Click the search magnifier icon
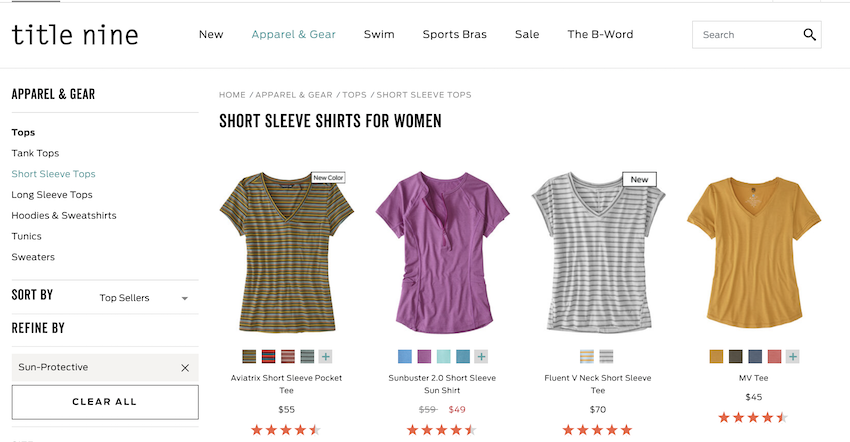Viewport: 850px width, 442px height. coord(809,35)
